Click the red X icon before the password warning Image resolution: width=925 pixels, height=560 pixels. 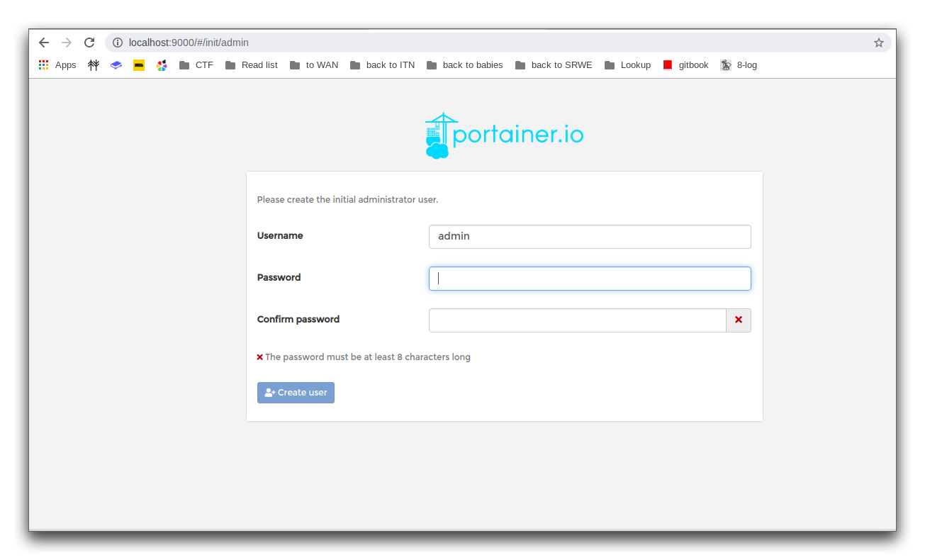260,357
